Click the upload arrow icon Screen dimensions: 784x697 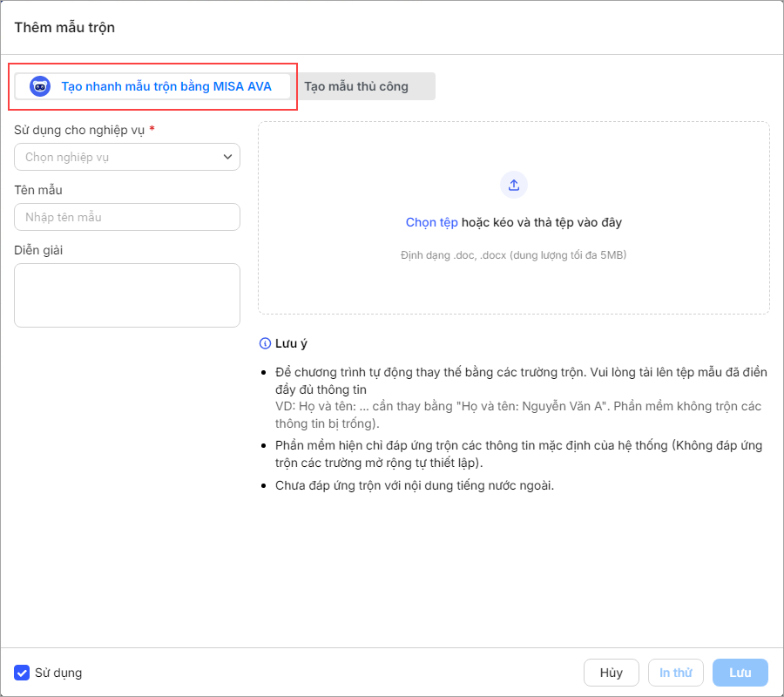click(514, 185)
